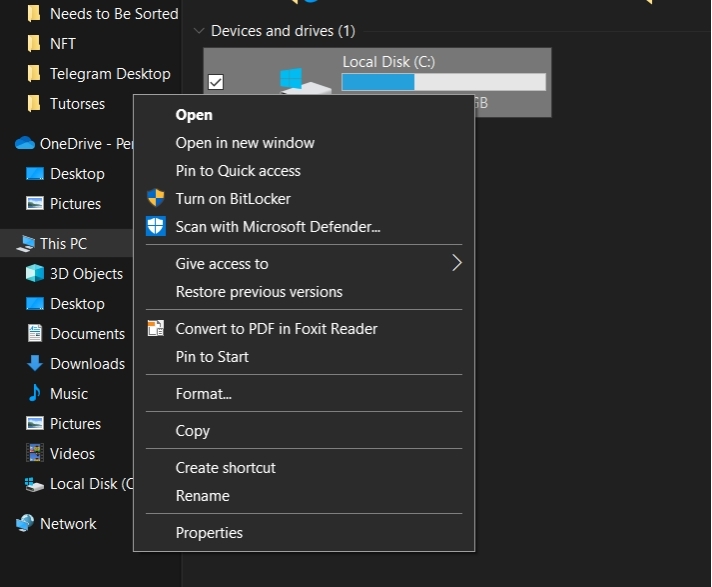The height and width of the screenshot is (587, 712).
Task: Open Music label under This PC
Action: 69,394
